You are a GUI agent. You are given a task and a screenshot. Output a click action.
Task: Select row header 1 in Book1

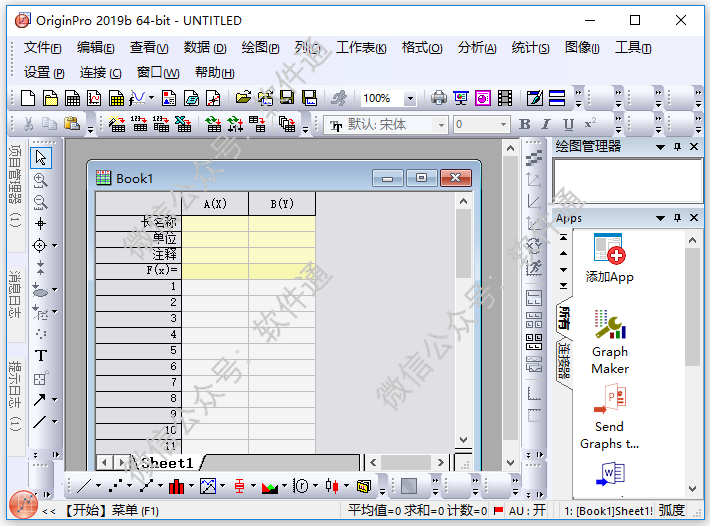tap(138, 287)
